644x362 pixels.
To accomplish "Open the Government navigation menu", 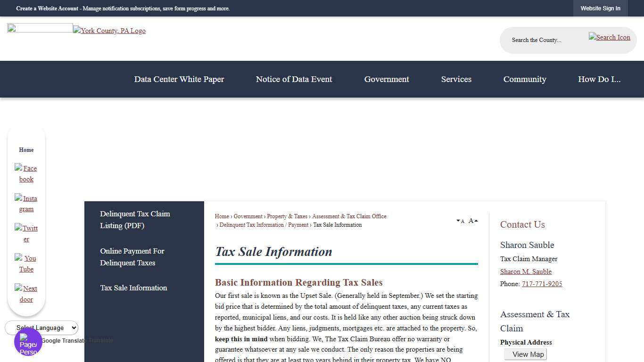I will 387,79.
